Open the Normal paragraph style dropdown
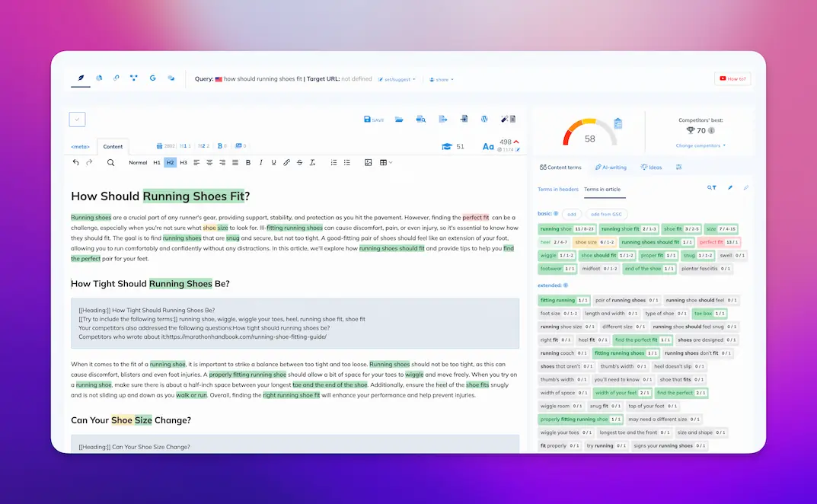Screen dimensions: 817x504 138,162
